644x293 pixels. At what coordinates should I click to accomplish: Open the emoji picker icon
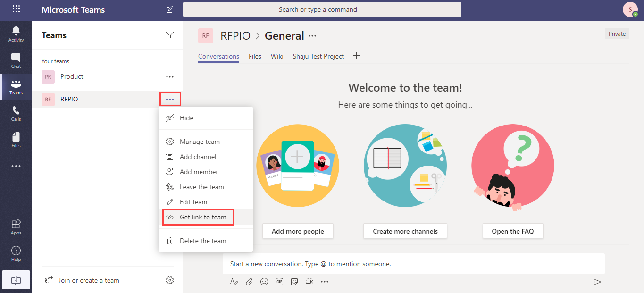(264, 282)
